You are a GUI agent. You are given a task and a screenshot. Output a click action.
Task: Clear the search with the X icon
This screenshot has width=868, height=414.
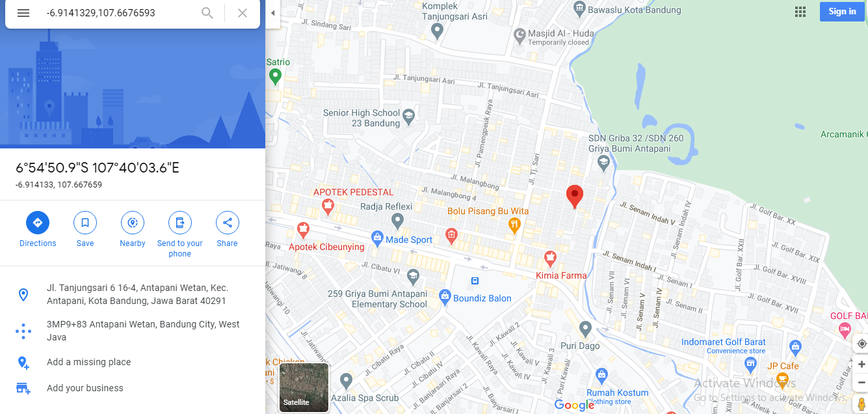[x=243, y=13]
